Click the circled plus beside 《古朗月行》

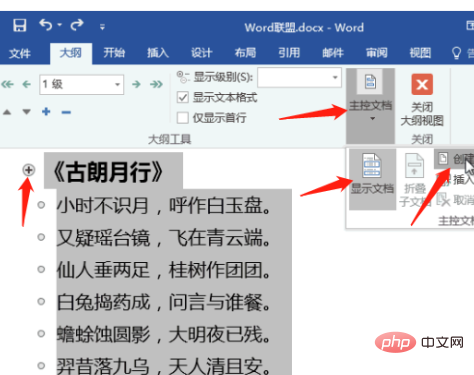(x=29, y=170)
